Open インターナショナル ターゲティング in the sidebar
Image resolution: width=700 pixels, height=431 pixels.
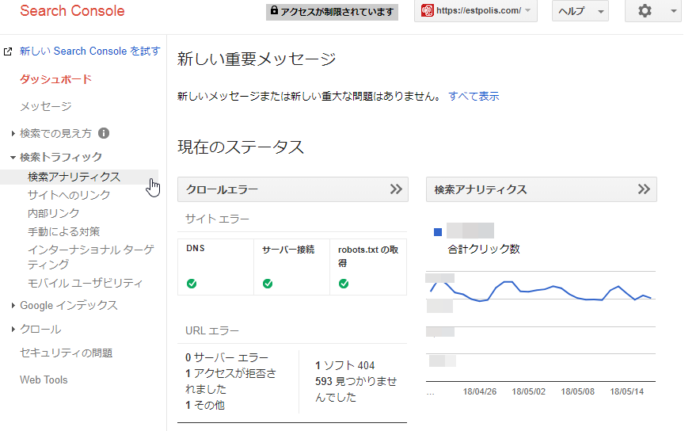tap(91, 257)
